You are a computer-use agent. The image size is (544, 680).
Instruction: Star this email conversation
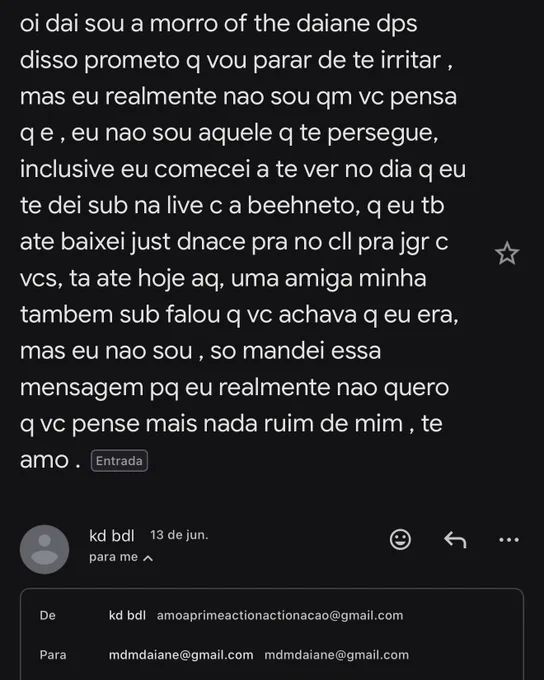pos(507,254)
